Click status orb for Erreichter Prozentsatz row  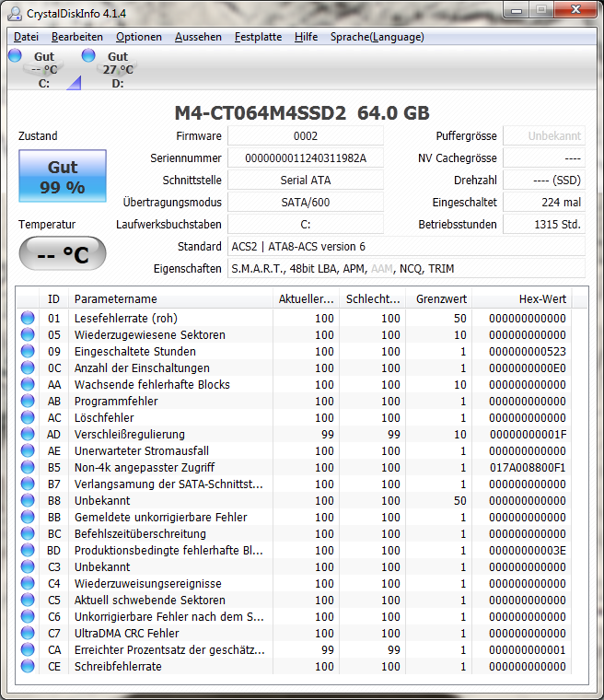[x=28, y=649]
